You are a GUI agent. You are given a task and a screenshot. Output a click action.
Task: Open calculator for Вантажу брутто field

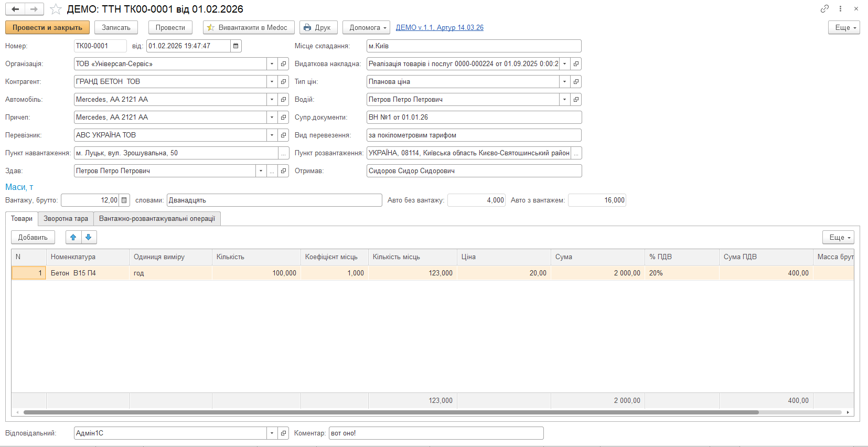(124, 200)
